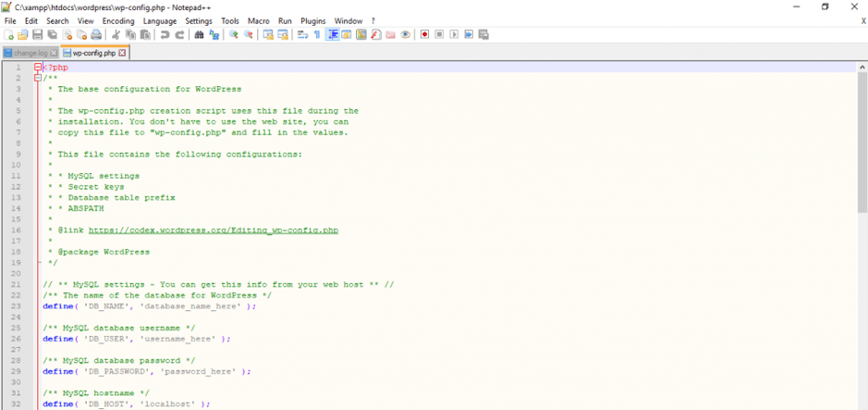Screen dimensions: 868x410
Task: Select the wp-config.php tab
Action: click(94, 53)
